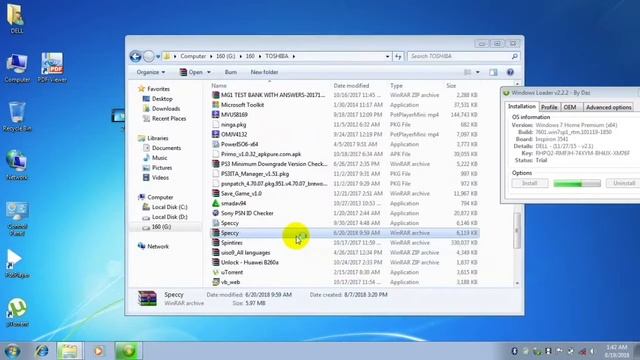Click the Uninstall button in Windows Loader
The width and height of the screenshot is (640, 360).
[x=623, y=183]
